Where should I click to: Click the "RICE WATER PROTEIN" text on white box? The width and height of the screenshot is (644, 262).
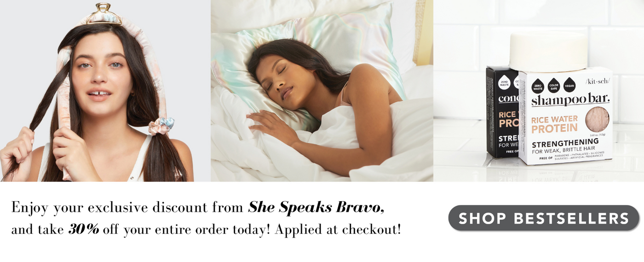click(x=555, y=124)
